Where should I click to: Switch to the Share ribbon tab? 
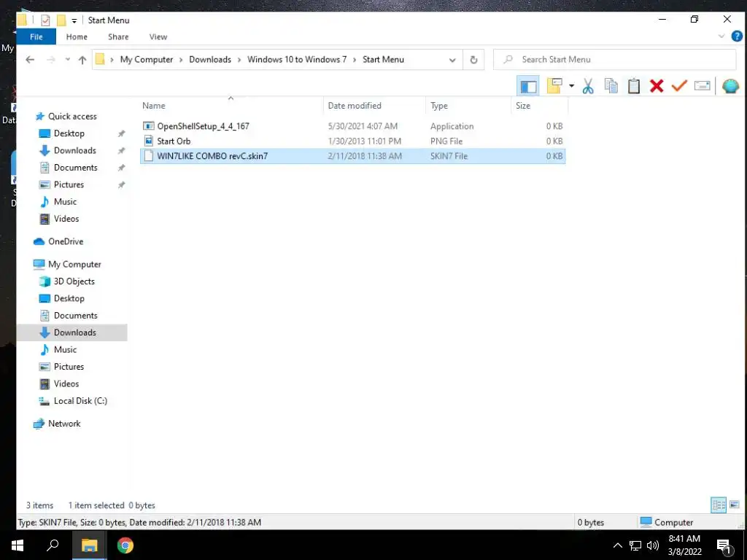118,36
